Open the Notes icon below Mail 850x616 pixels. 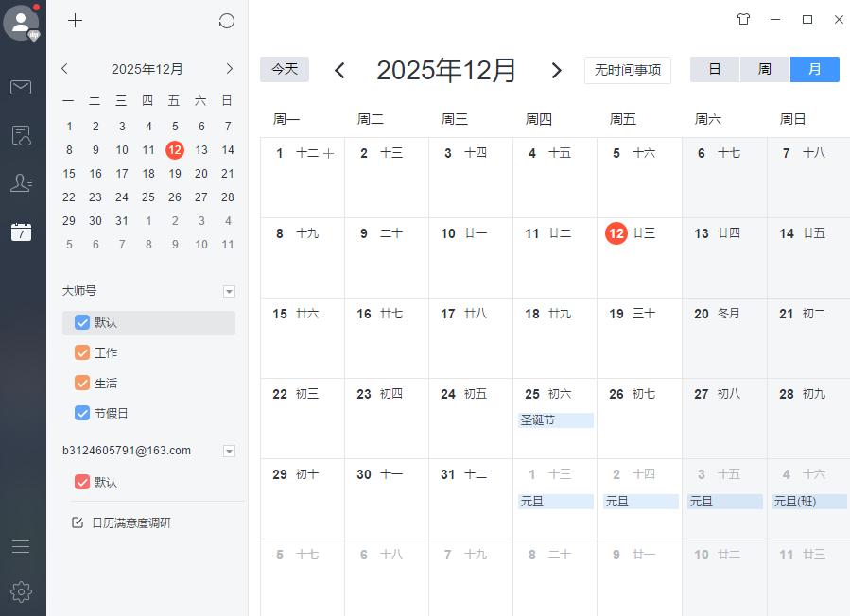(21, 135)
